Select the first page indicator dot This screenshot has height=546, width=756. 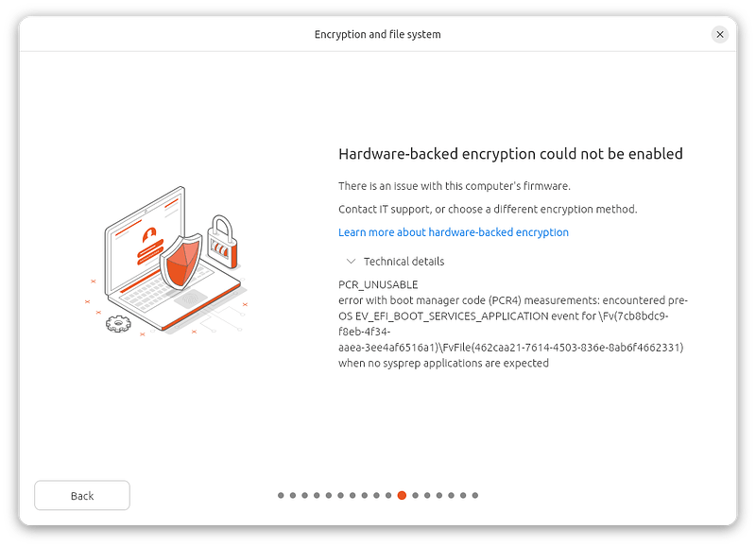coord(281,495)
